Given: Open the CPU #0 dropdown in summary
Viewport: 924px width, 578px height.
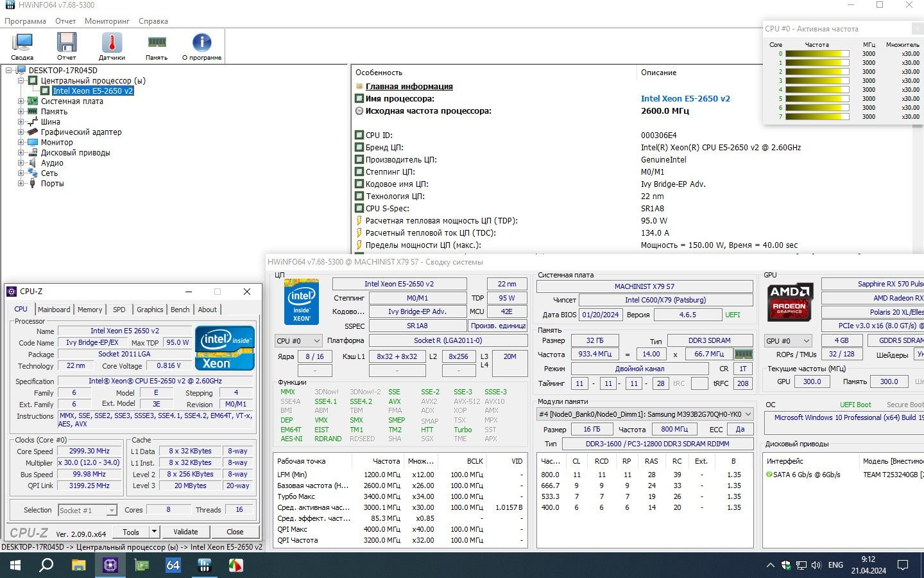Looking at the screenshot, I should (298, 341).
